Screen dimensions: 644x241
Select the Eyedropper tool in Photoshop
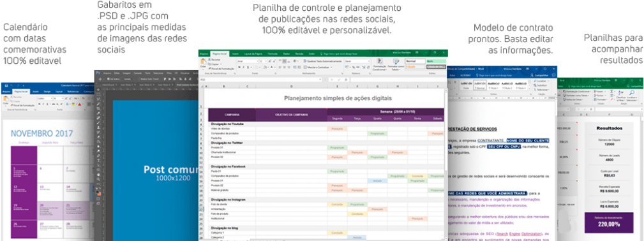click(x=98, y=113)
